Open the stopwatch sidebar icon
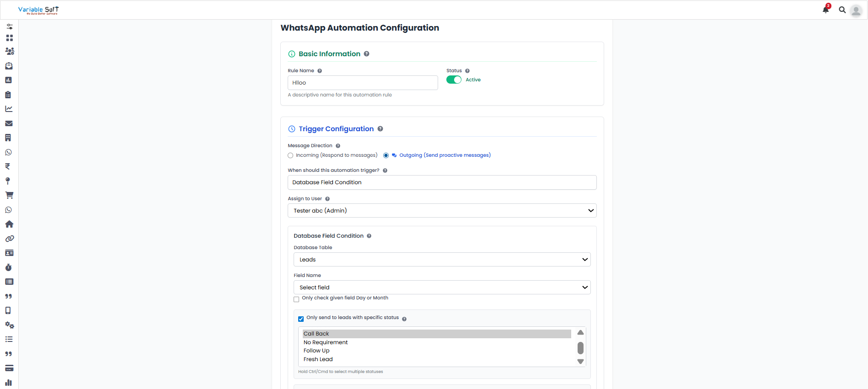The height and width of the screenshot is (389, 868). tap(8, 267)
